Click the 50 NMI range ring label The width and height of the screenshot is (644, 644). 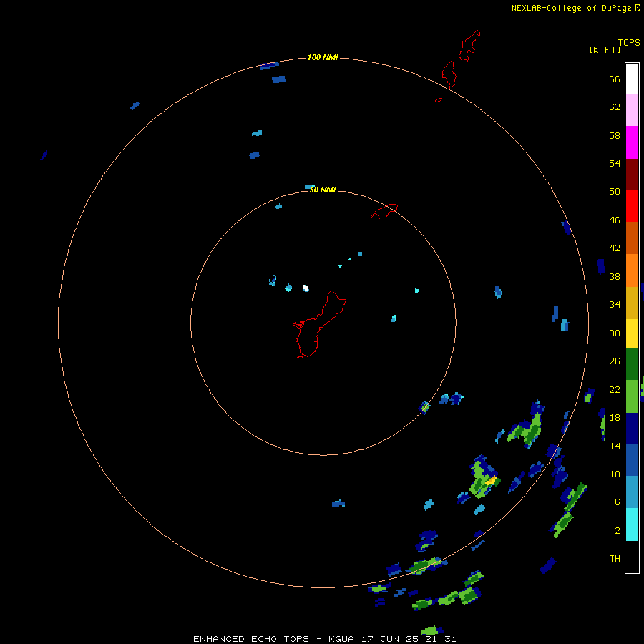pos(323,190)
